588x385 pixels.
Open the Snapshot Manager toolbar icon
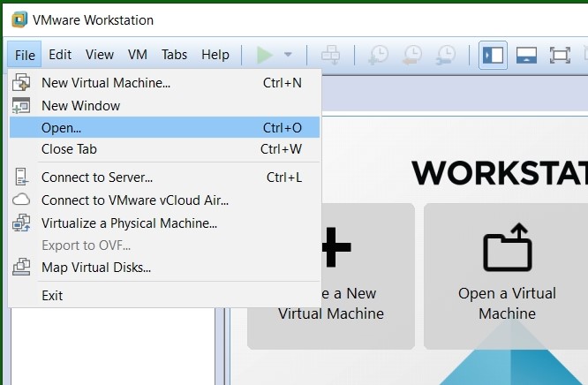[446, 55]
